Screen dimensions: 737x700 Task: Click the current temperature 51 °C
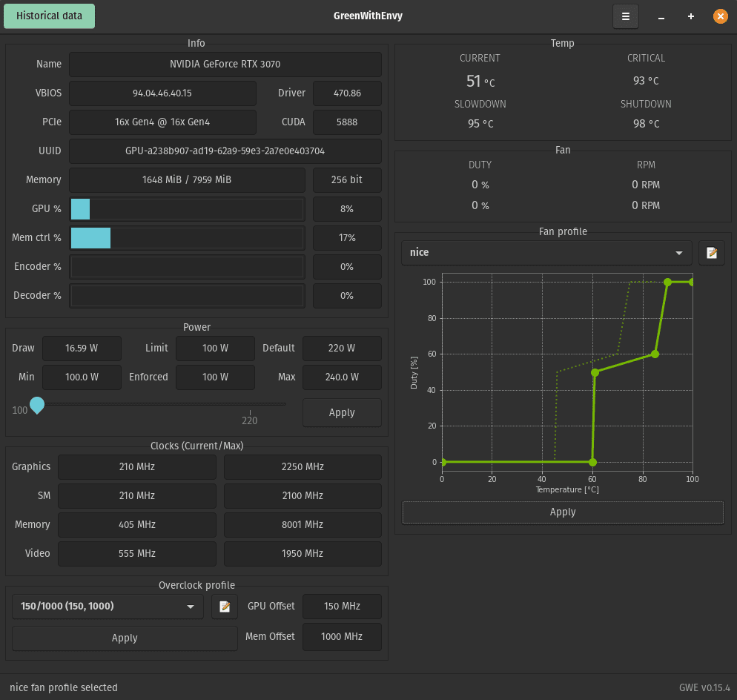[480, 82]
